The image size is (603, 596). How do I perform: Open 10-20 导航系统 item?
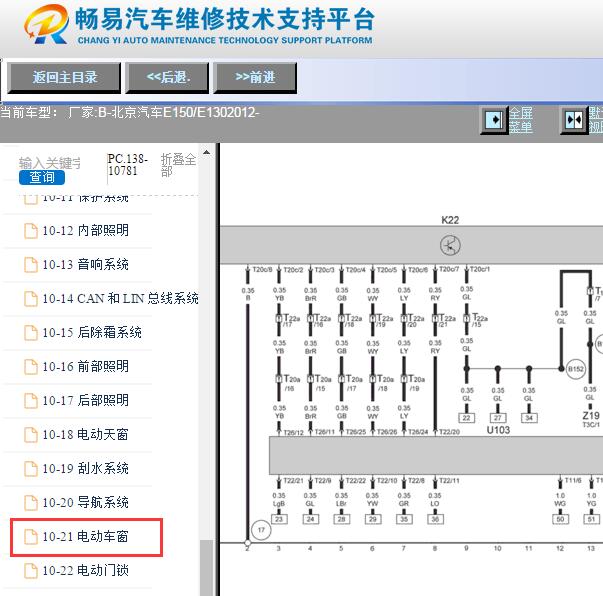point(85,502)
